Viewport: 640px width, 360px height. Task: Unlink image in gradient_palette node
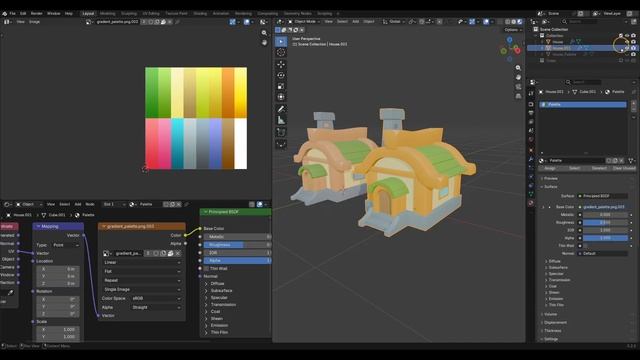(x=178, y=253)
